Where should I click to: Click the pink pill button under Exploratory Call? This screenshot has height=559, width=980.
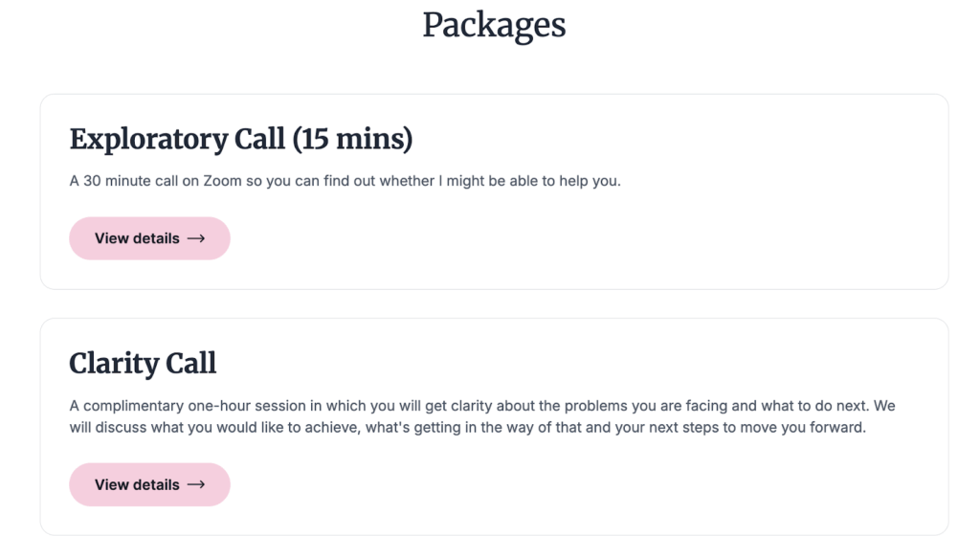point(149,237)
